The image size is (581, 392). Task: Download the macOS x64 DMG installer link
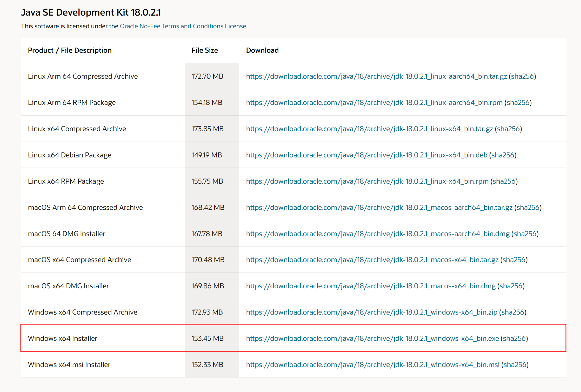[x=371, y=286]
